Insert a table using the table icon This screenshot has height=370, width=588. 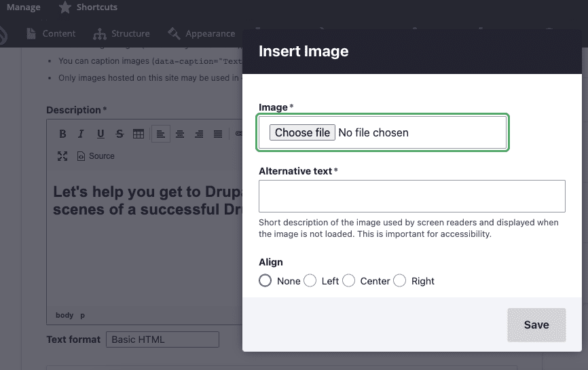pos(139,134)
